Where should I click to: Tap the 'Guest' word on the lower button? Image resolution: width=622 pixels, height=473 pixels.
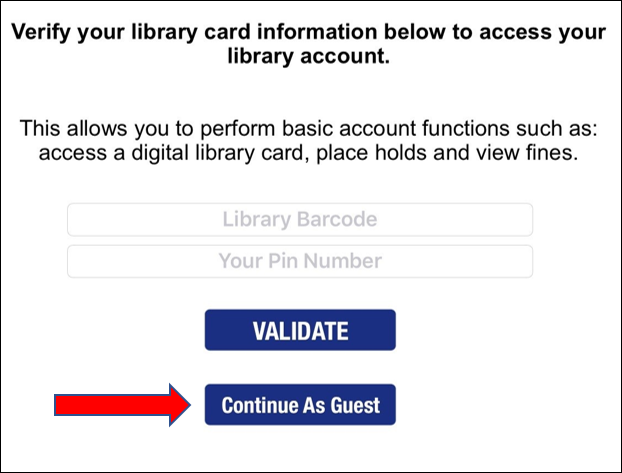[355, 405]
